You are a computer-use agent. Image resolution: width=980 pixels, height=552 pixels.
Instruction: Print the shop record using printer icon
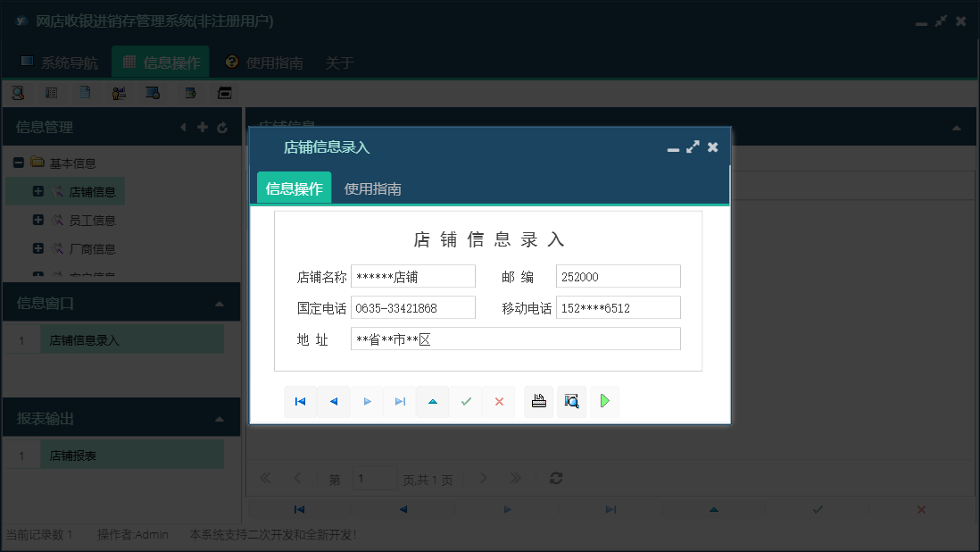538,401
